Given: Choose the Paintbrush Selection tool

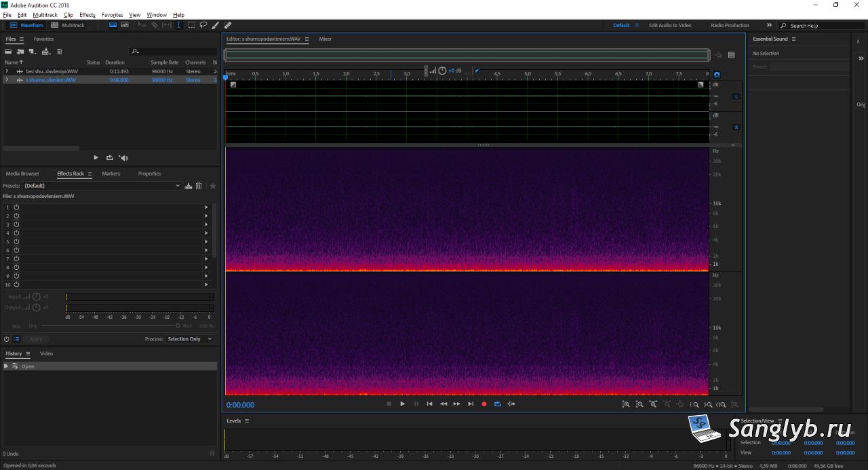Looking at the screenshot, I should click(215, 25).
